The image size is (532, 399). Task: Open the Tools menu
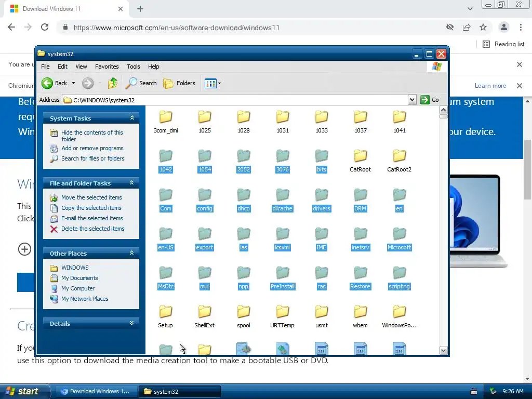(x=134, y=66)
